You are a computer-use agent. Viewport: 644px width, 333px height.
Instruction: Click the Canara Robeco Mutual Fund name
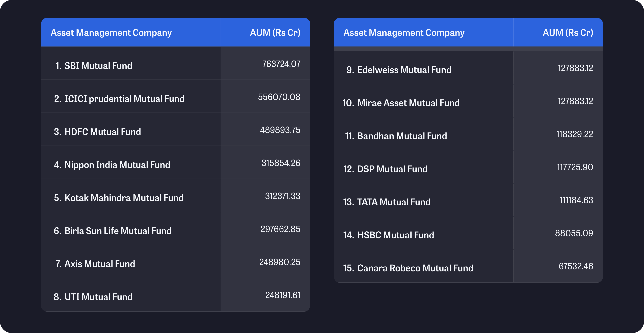coord(415,268)
